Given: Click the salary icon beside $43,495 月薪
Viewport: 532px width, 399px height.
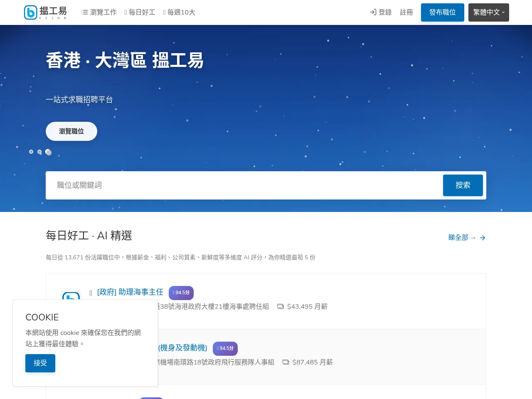Looking at the screenshot, I should click(x=281, y=307).
